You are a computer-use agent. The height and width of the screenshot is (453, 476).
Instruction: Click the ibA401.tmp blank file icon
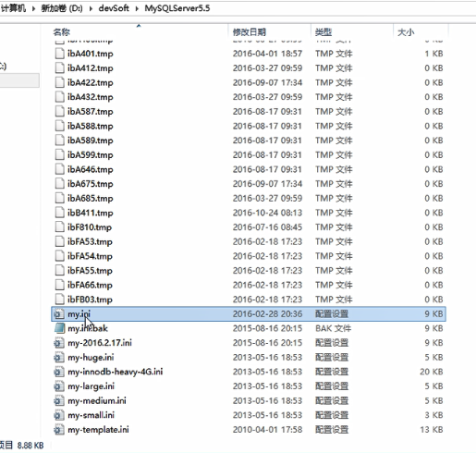(59, 54)
